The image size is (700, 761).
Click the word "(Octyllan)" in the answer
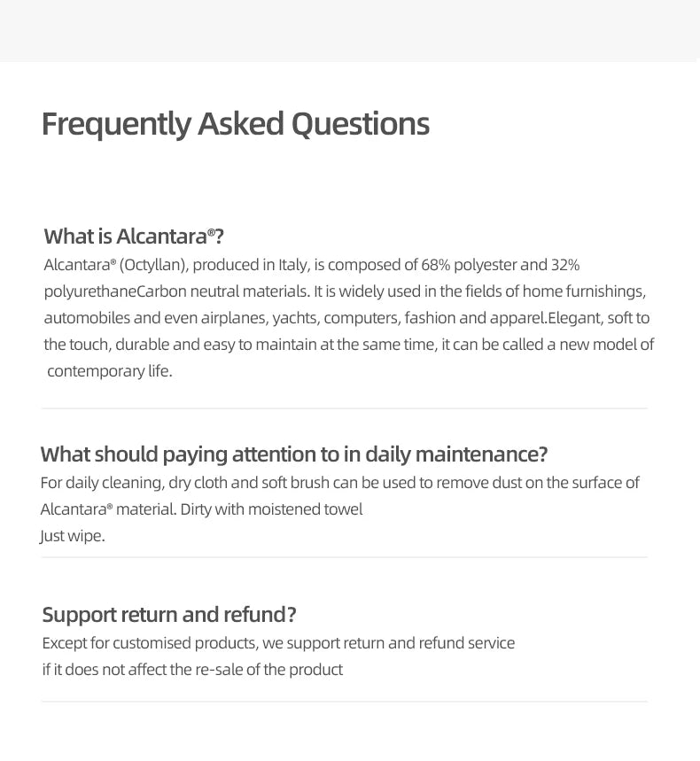[154, 265]
